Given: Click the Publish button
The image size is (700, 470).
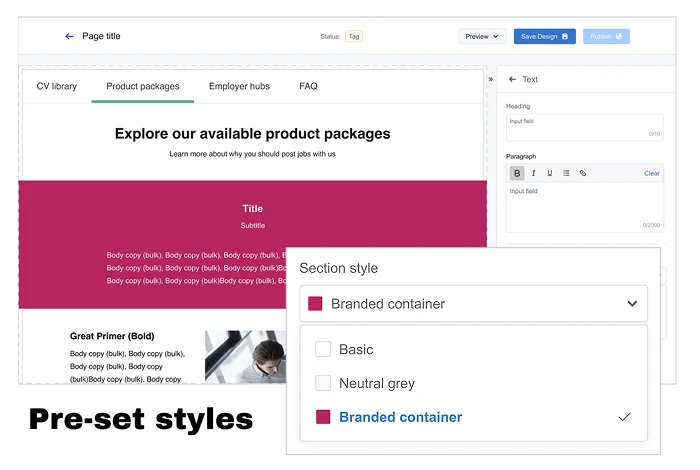Looking at the screenshot, I should pyautogui.click(x=606, y=36).
